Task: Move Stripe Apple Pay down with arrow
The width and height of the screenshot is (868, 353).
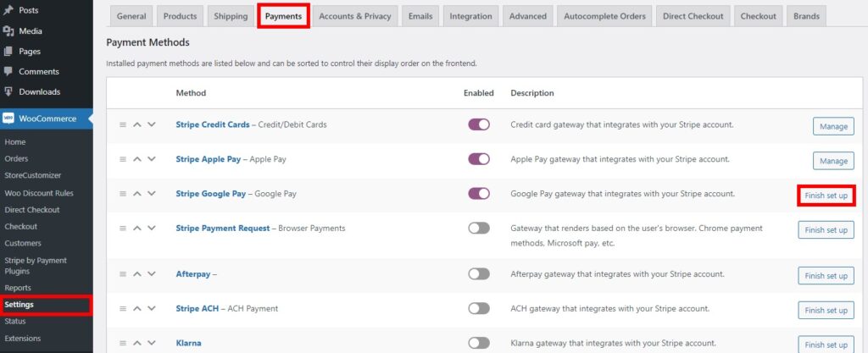Action: 151,159
